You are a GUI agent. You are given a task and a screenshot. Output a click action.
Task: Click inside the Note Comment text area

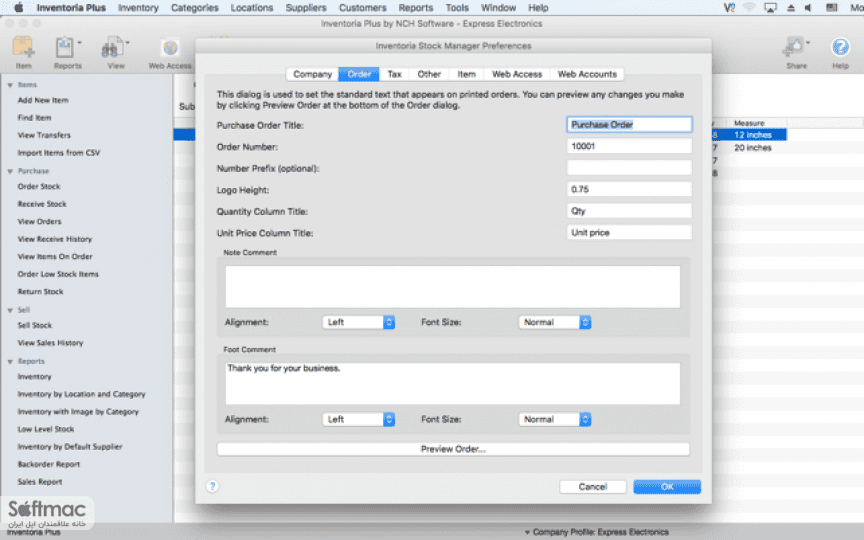coord(452,287)
